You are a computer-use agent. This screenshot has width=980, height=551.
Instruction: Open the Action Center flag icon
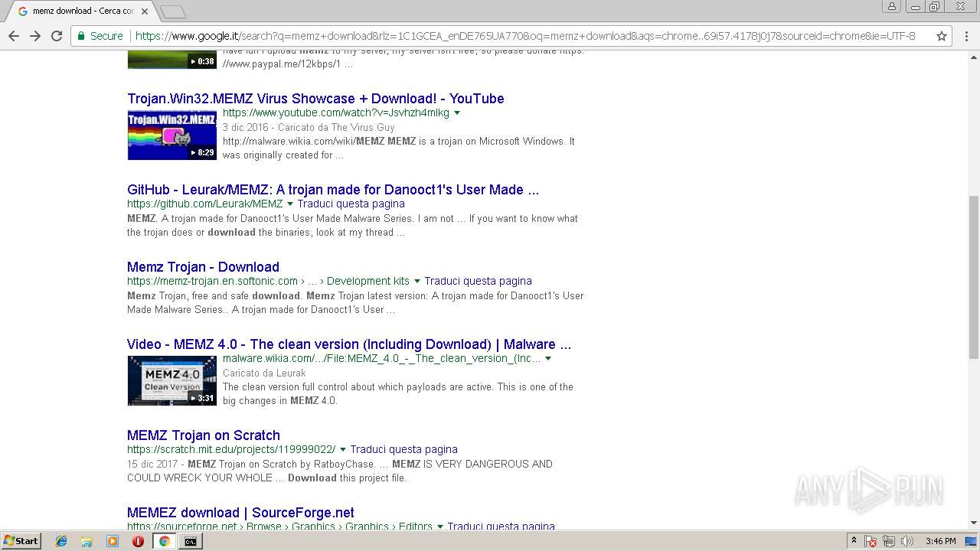[871, 541]
